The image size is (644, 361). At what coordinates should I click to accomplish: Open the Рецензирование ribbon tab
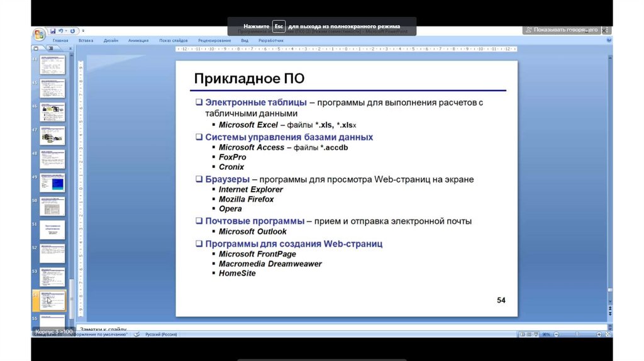[214, 41]
